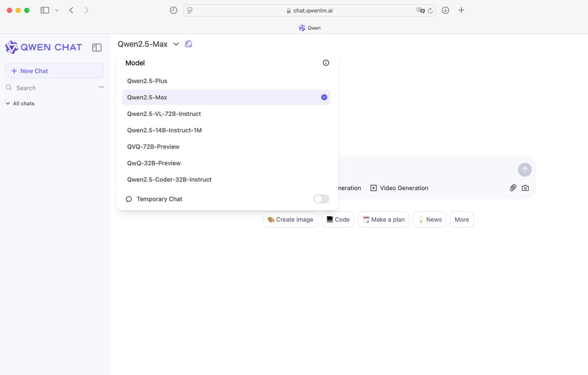Enable the Temporary Chat toggle
The image size is (588, 375).
(x=321, y=199)
